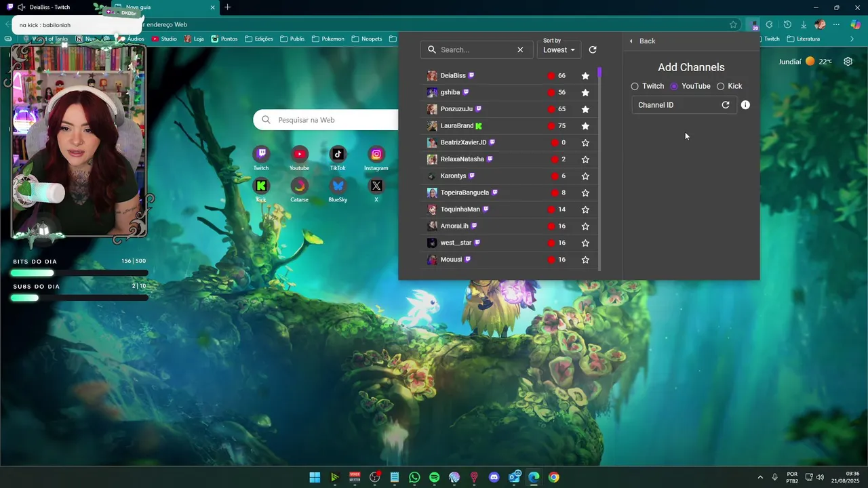The image size is (868, 488).
Task: Favorite RelaxaNatasha with its star
Action: pos(585,159)
